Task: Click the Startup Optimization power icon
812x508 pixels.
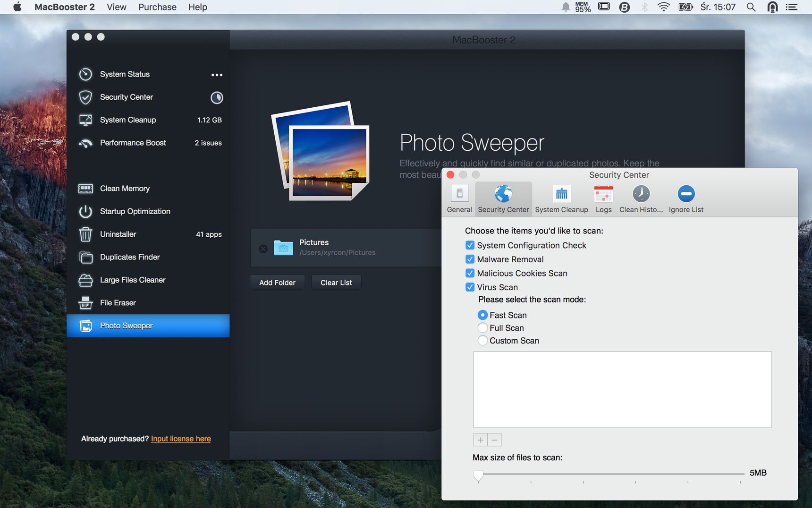Action: tap(85, 211)
